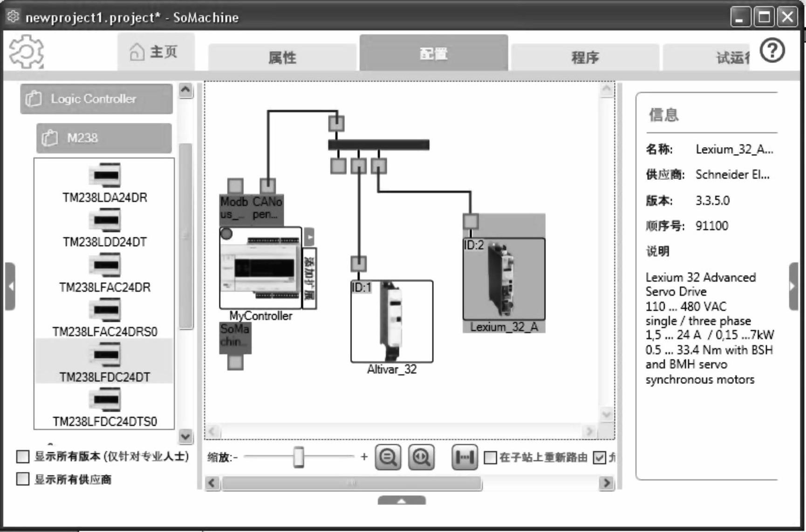This screenshot has height=532, width=806.
Task: Click the fit-width layout icon button
Action: tap(464, 457)
